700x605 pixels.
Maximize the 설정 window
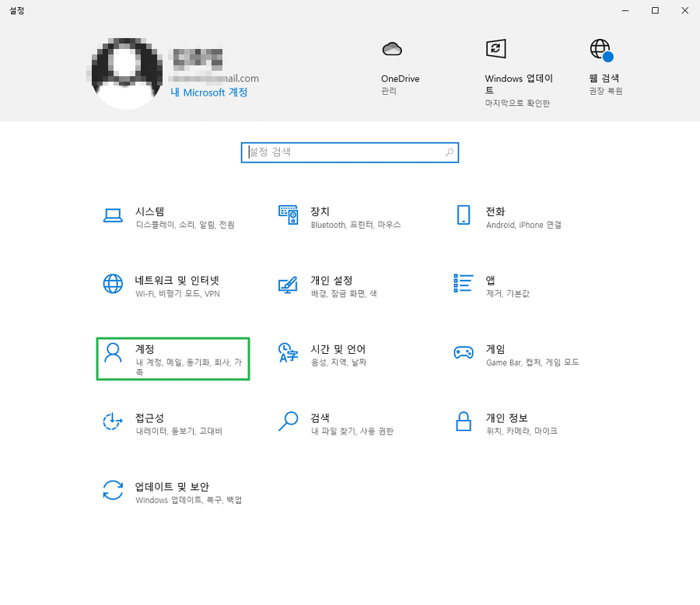tap(655, 10)
